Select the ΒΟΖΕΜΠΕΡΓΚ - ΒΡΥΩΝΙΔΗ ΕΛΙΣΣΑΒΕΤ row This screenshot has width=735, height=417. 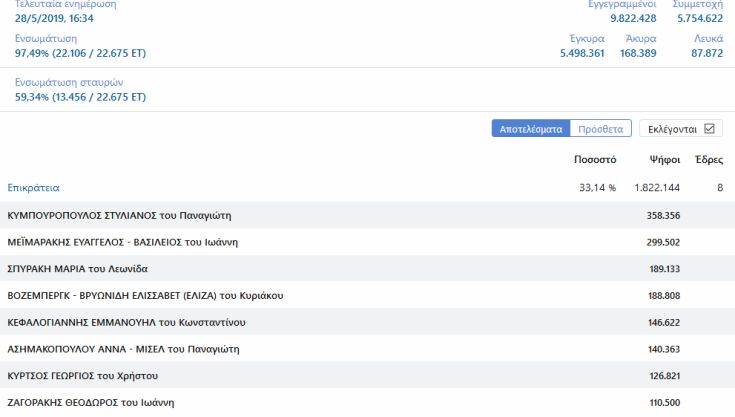[x=145, y=295]
